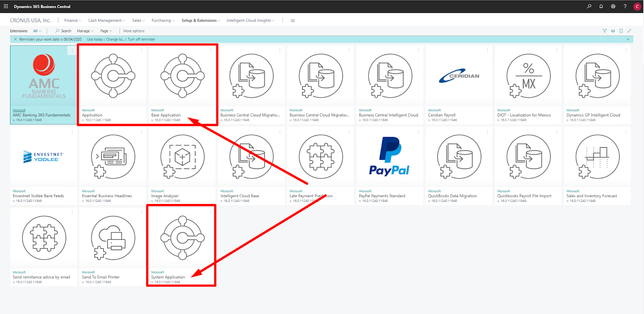The height and width of the screenshot is (314, 644).
Task: Select the Send remittance advice puzzle icon
Action: (44, 238)
